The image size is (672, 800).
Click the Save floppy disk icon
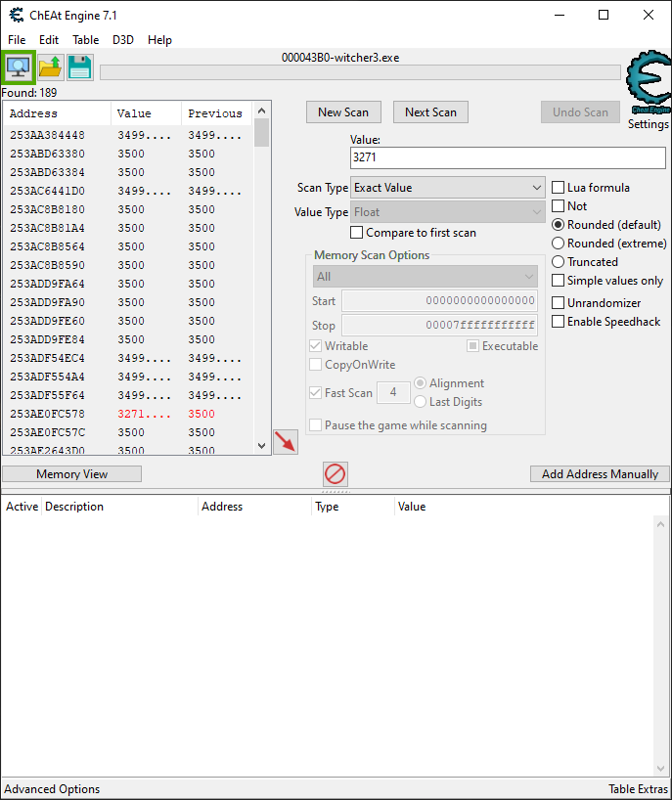79,67
